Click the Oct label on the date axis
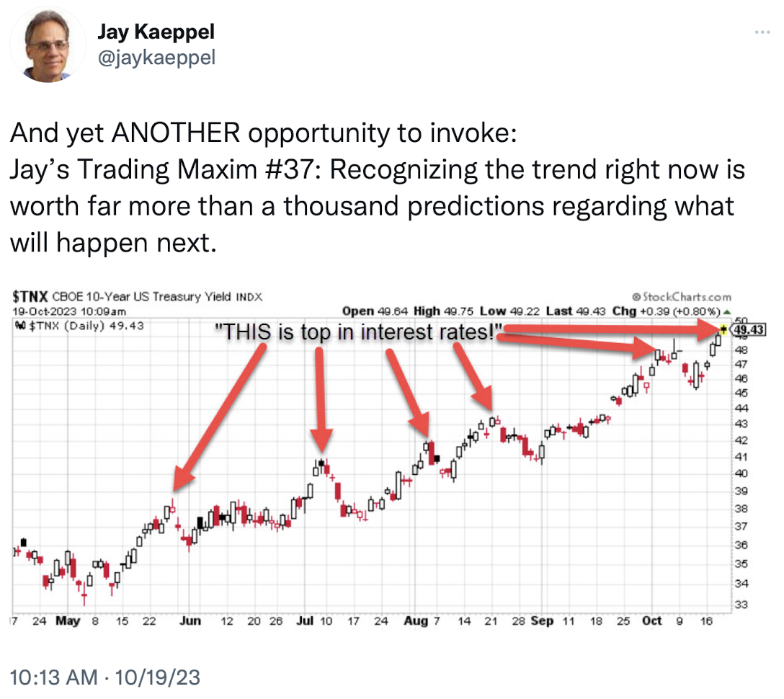 click(x=651, y=620)
